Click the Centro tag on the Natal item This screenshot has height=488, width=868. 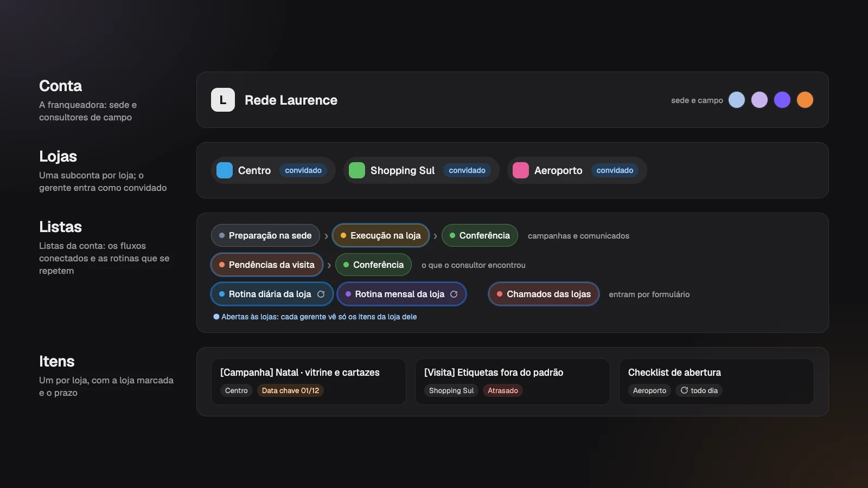click(x=237, y=390)
